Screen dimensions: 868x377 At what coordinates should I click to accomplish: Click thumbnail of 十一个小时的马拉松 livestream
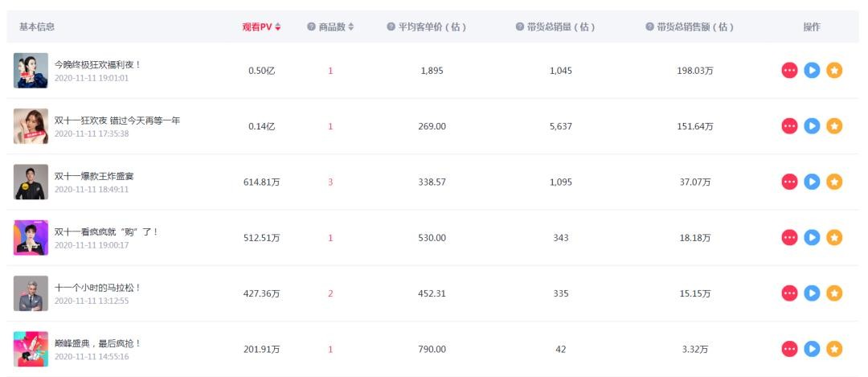coord(31,293)
